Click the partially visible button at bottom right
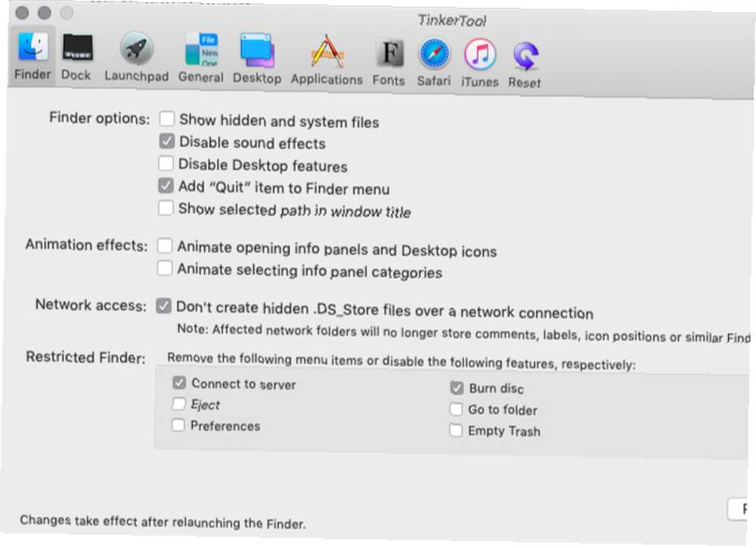The width and height of the screenshot is (756, 548). [738, 509]
